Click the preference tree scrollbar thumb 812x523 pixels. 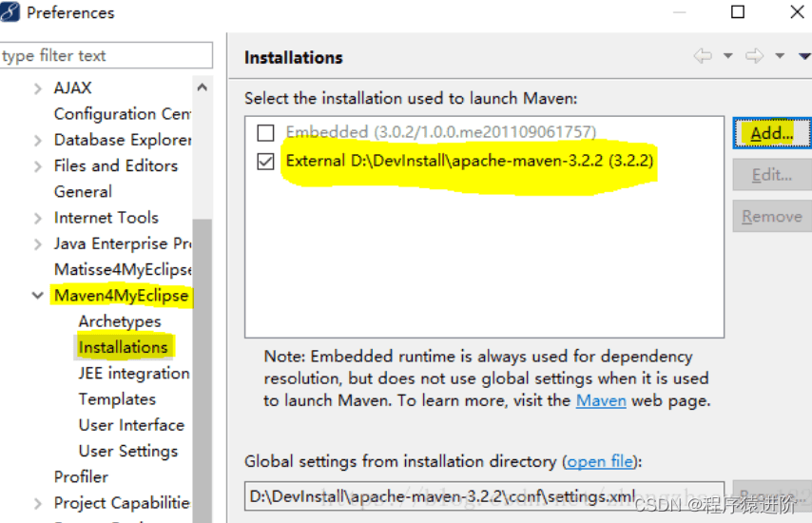(202, 370)
